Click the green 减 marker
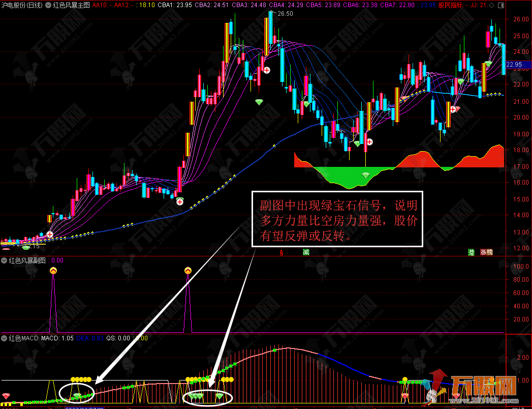 tap(306, 252)
